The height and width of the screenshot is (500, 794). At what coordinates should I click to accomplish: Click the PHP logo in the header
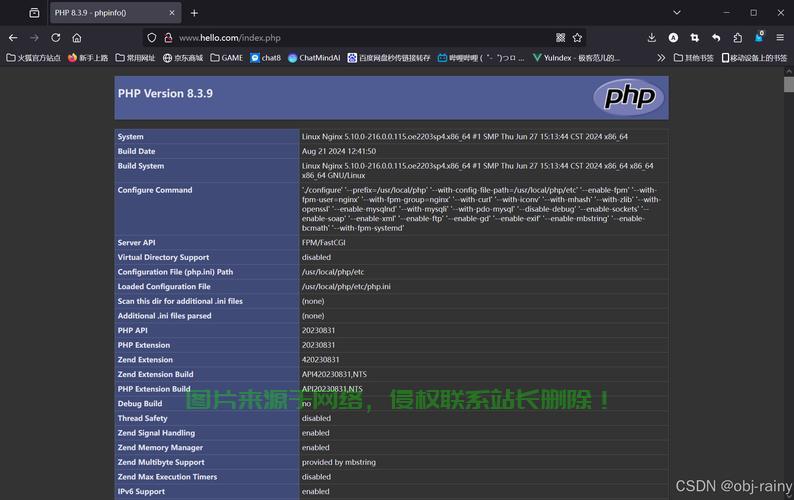tap(629, 96)
